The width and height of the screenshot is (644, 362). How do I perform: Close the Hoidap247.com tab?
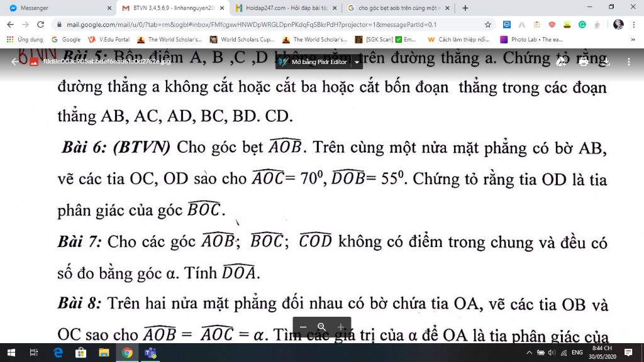click(x=335, y=8)
